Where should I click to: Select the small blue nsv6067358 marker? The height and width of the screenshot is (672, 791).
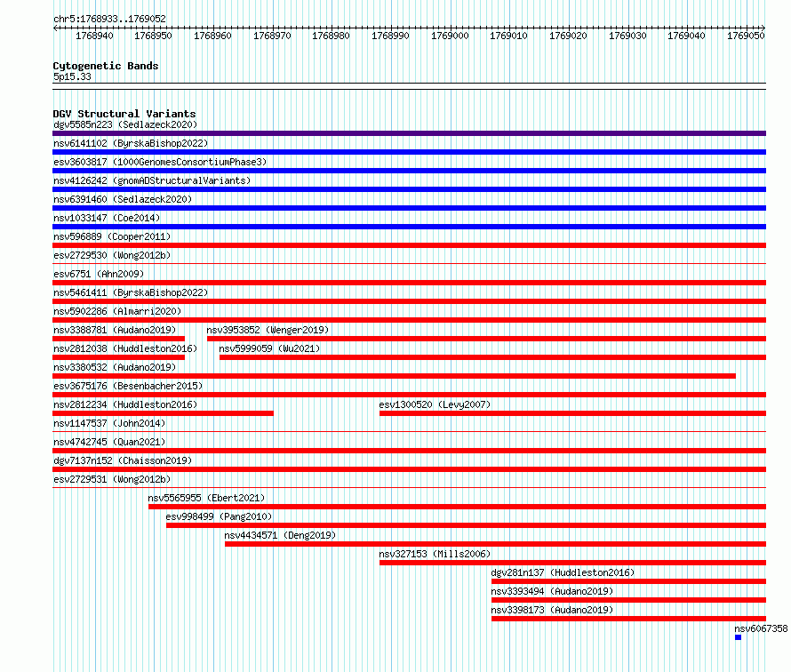738,637
